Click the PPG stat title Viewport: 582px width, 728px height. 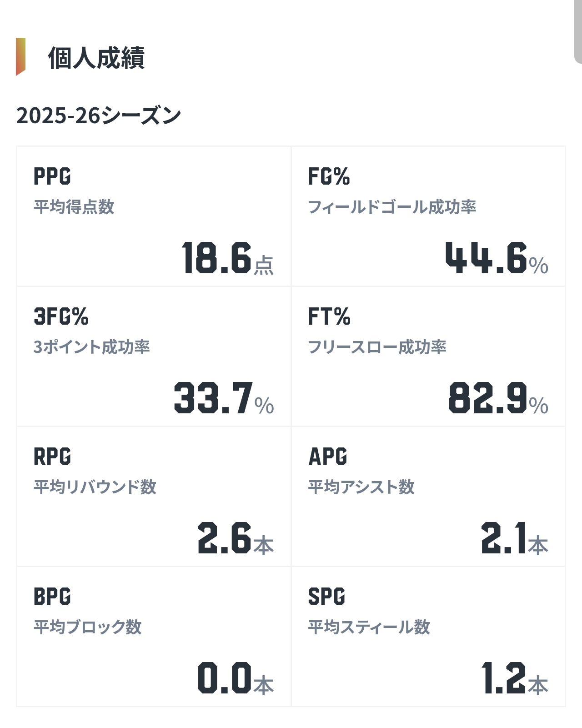(52, 176)
